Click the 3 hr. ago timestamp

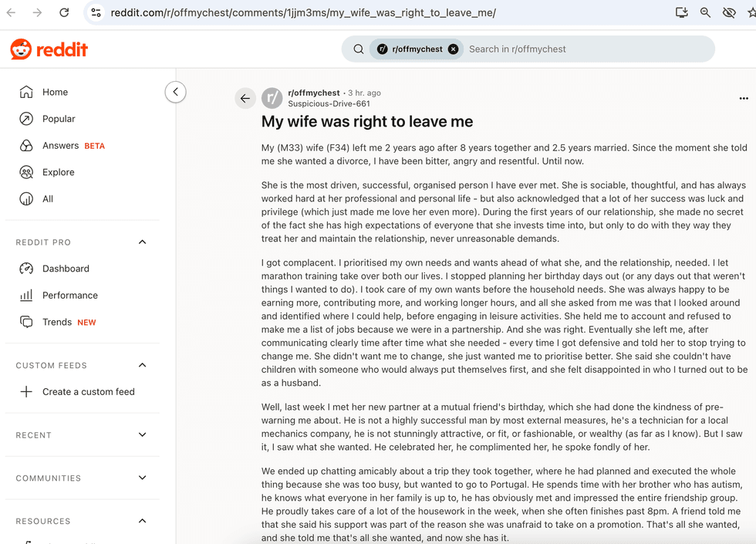coord(364,93)
